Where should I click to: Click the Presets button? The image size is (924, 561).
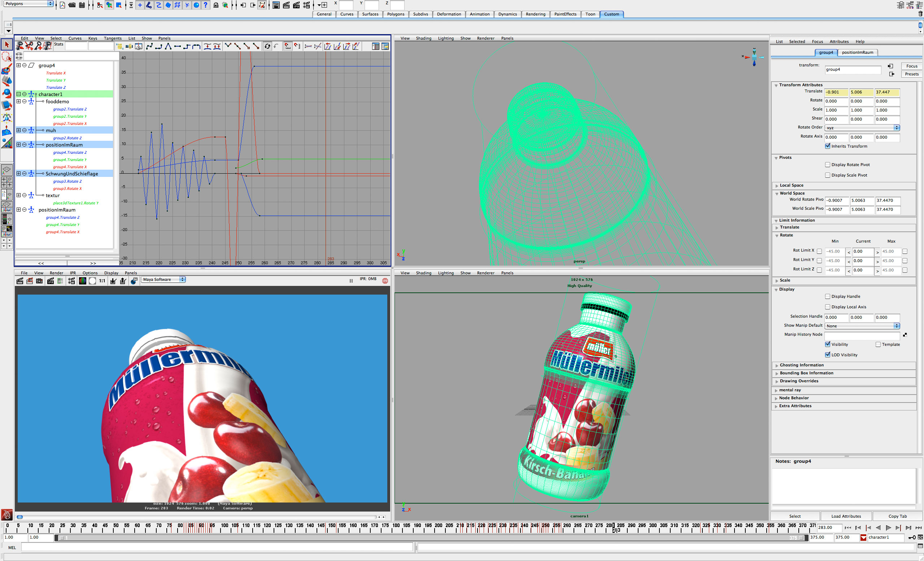pyautogui.click(x=912, y=74)
